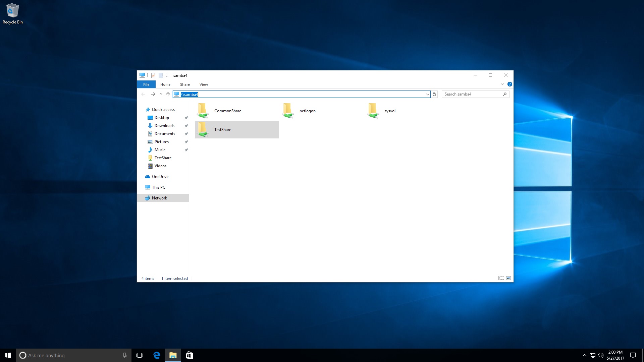Unpin Downloads from Quick access
Image resolution: width=644 pixels, height=362 pixels.
[x=186, y=126]
